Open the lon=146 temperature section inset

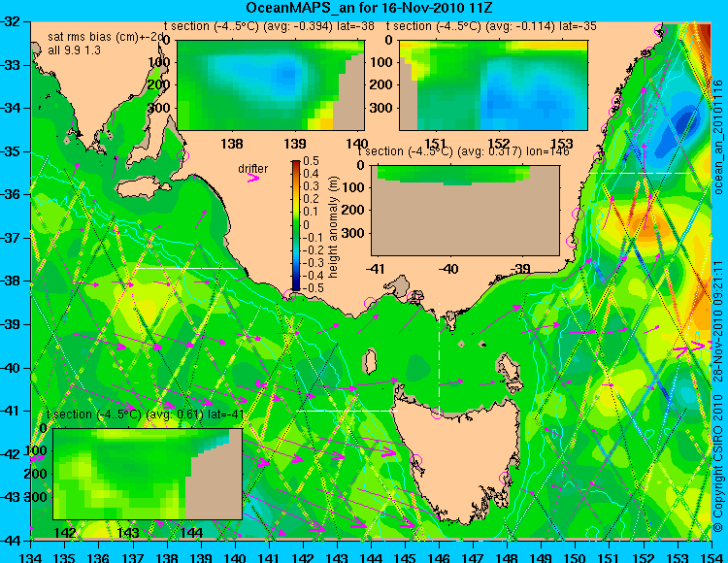465,211
